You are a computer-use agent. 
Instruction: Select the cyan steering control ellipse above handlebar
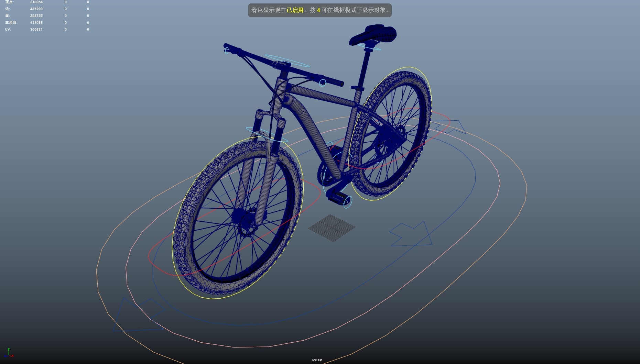click(x=287, y=61)
